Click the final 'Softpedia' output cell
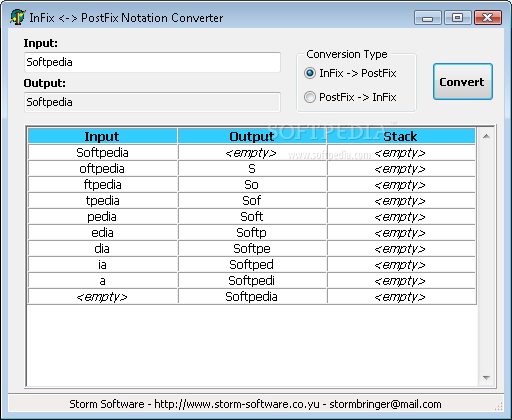The image size is (512, 420). coord(252,297)
